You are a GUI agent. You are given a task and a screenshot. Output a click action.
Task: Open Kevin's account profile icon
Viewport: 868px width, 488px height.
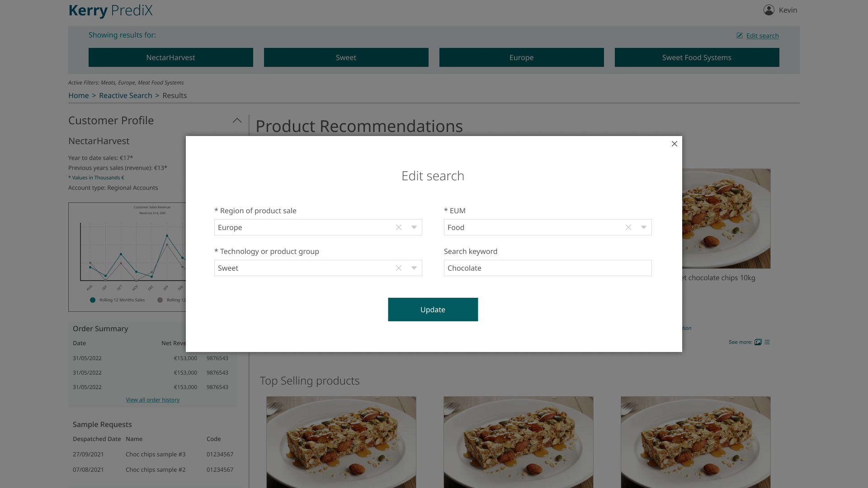pyautogui.click(x=768, y=10)
